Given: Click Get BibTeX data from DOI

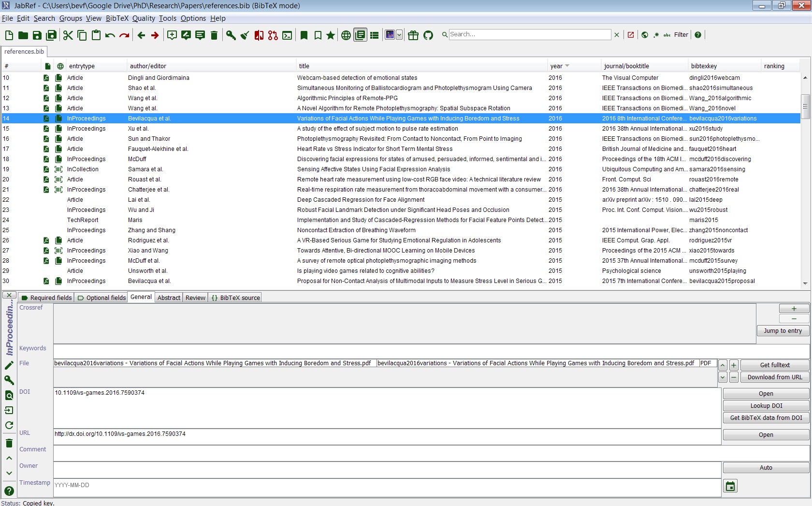Looking at the screenshot, I should (x=766, y=418).
